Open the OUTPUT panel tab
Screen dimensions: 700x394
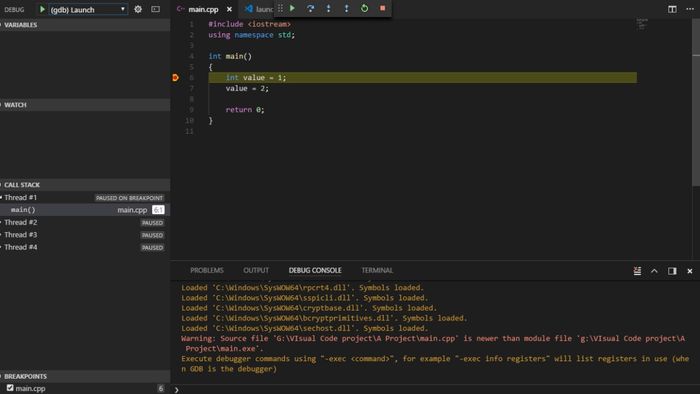coord(256,270)
